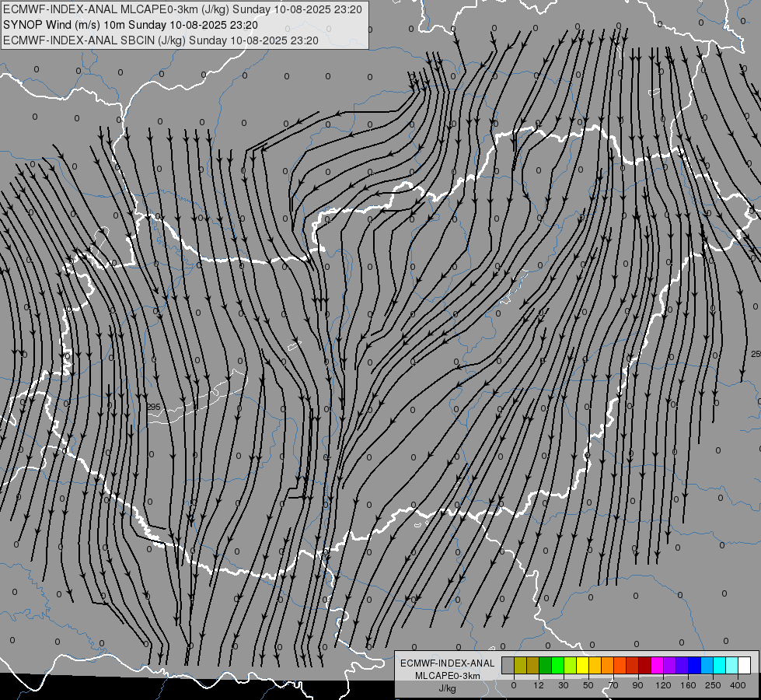The width and height of the screenshot is (761, 700).
Task: Click the dark red swatch at 90
Action: 645,666
